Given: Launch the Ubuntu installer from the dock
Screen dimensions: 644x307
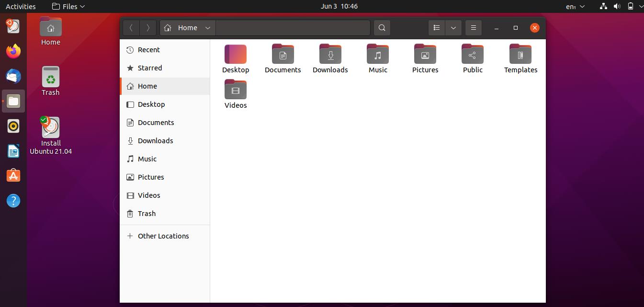Looking at the screenshot, I should [x=13, y=26].
